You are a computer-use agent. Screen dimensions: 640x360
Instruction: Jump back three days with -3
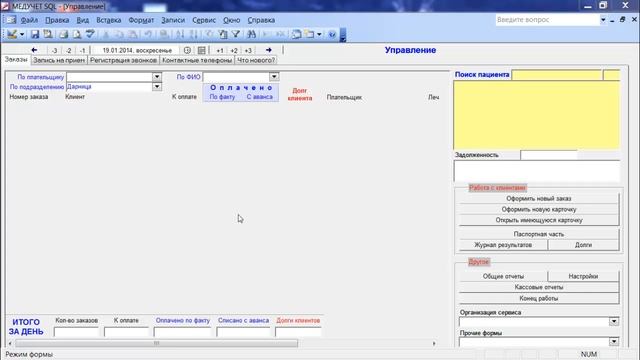[x=54, y=50]
